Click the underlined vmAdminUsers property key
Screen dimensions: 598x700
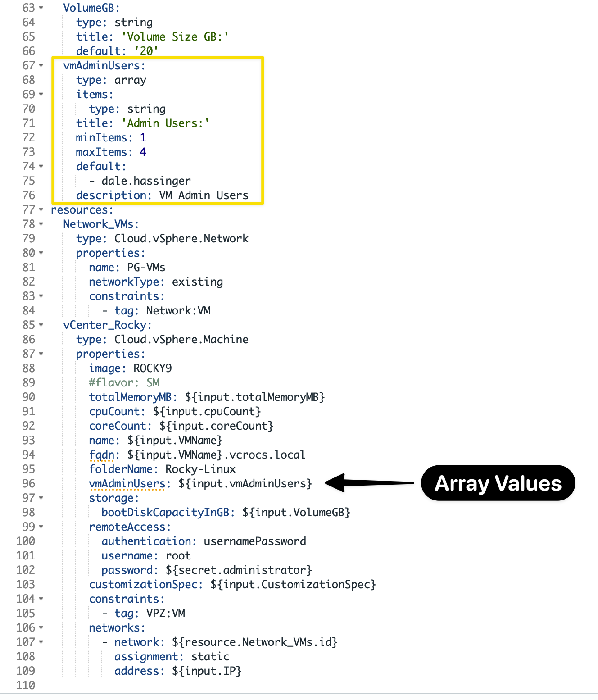tap(127, 484)
